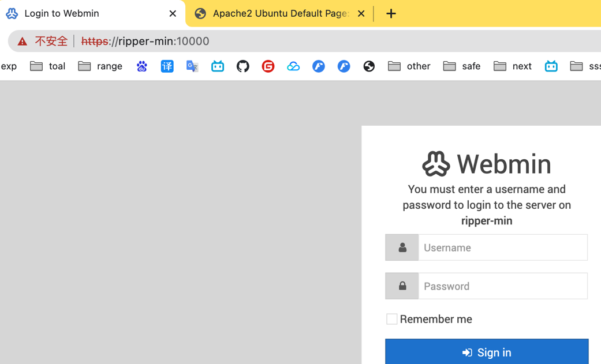
Task: Close the Login to Webmin tab
Action: tap(173, 14)
